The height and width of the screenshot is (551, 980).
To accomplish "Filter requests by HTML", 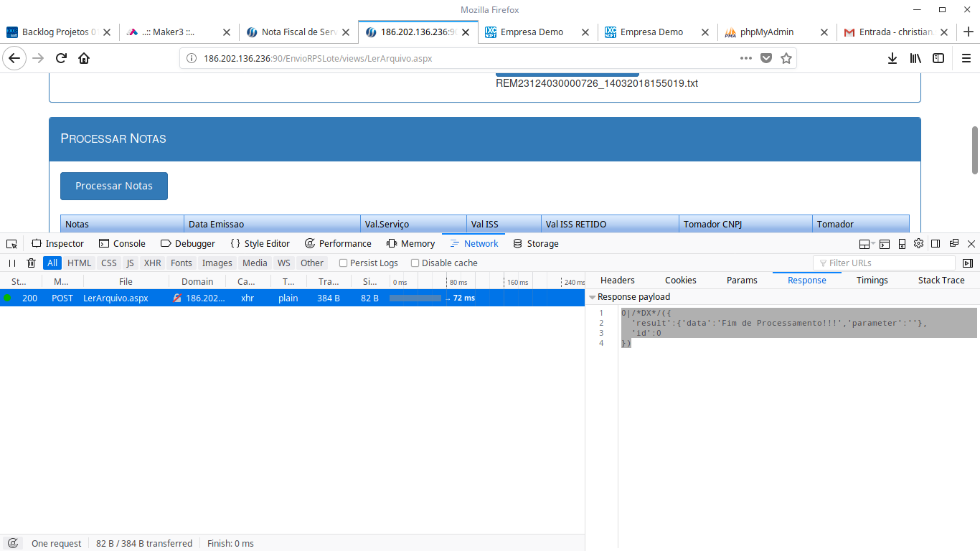I will (79, 263).
